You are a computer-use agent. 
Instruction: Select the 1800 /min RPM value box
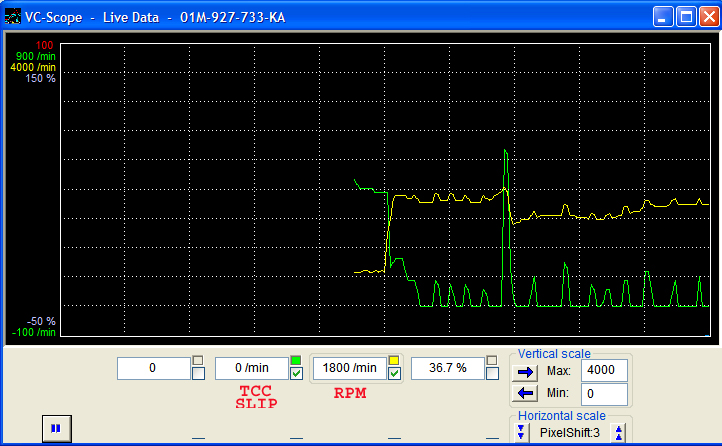(x=350, y=368)
